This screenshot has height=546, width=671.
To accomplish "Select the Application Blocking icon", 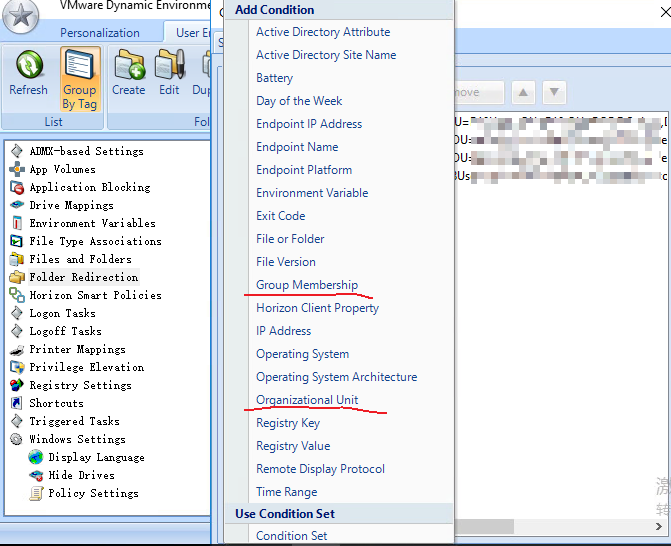I will pyautogui.click(x=17, y=187).
